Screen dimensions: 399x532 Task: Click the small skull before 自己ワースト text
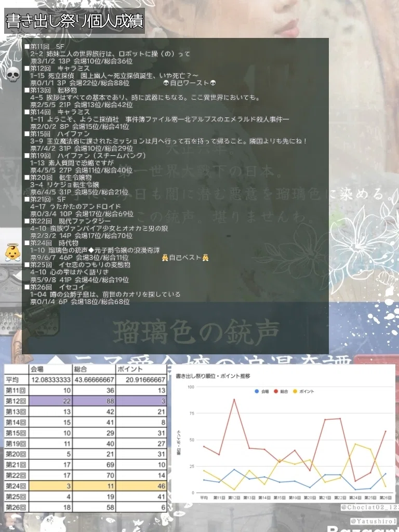(x=166, y=83)
